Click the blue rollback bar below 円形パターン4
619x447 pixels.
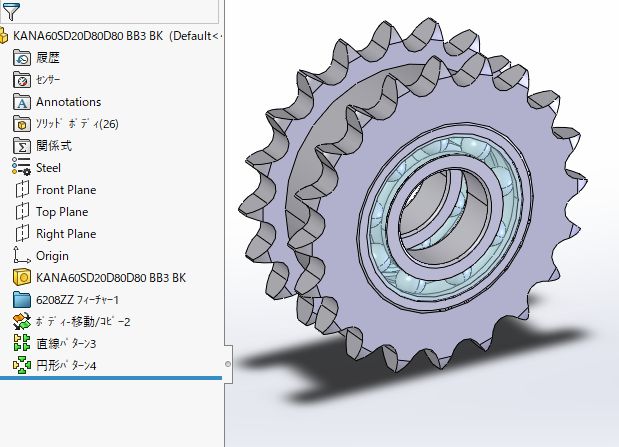(x=111, y=378)
